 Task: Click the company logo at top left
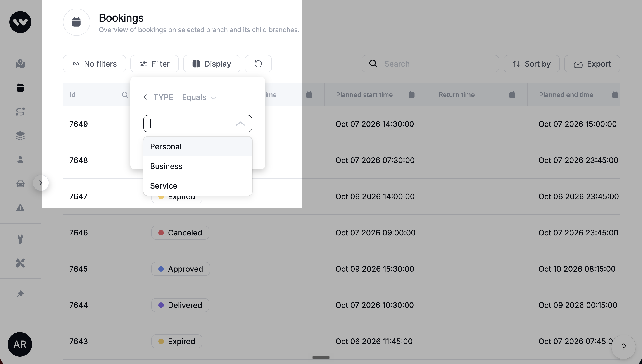(x=20, y=22)
